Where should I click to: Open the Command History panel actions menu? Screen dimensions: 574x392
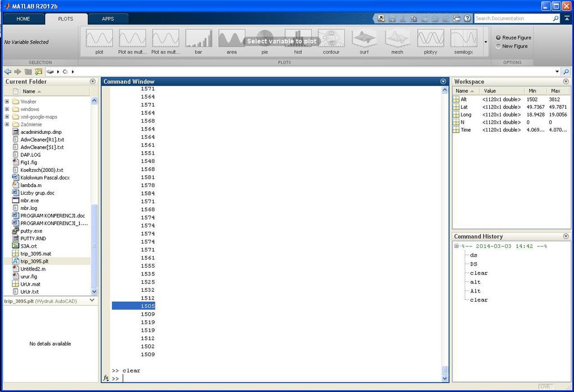(x=566, y=236)
